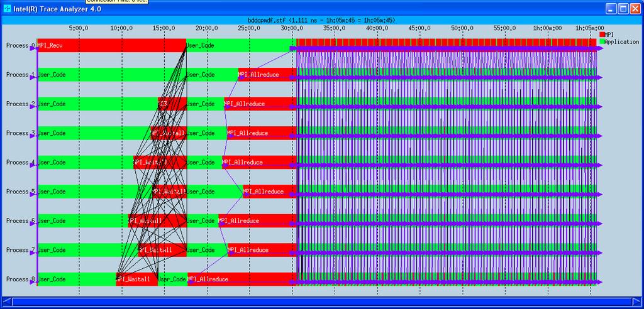644x309 pixels.
Task: Click the 5:00.0 time axis label
Action: click(79, 28)
